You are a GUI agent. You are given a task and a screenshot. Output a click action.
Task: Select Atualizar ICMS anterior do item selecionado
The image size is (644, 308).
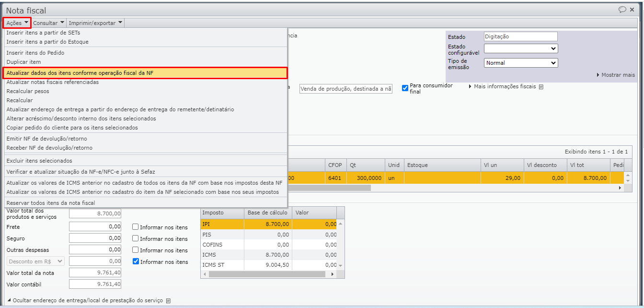pyautogui.click(x=146, y=192)
